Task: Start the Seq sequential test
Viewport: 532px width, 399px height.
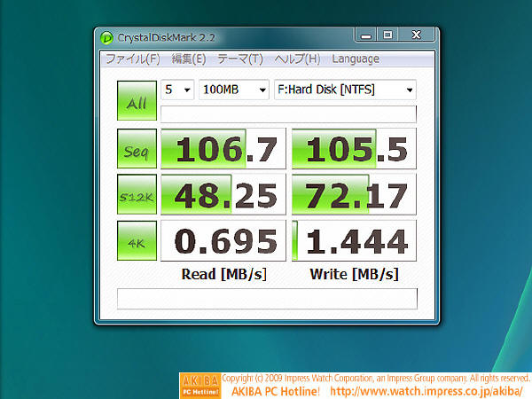Action: point(137,148)
